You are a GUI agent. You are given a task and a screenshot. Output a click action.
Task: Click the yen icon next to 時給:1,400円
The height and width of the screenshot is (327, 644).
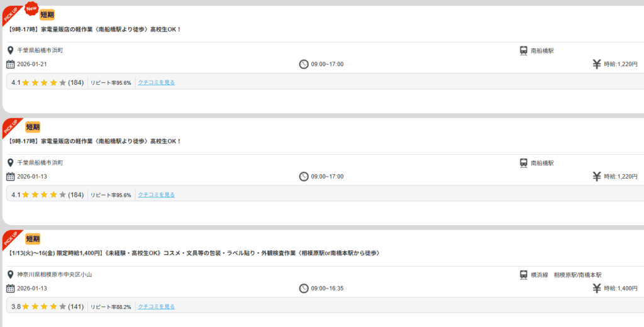[597, 289]
